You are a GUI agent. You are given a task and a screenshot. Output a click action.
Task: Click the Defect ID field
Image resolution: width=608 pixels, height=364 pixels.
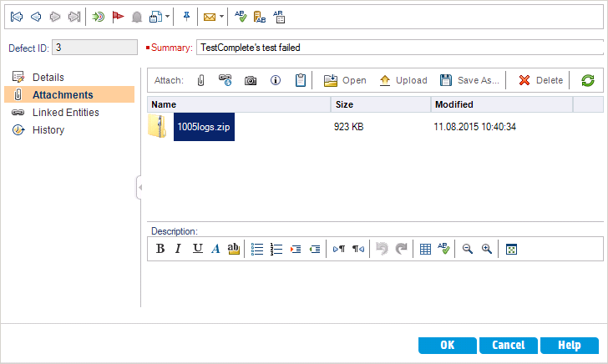pos(94,48)
